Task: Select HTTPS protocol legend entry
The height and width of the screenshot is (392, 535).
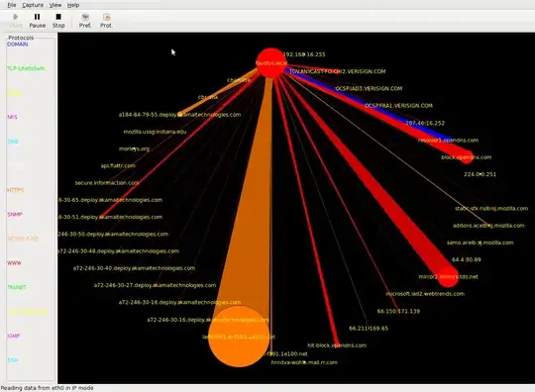Action: pos(15,190)
